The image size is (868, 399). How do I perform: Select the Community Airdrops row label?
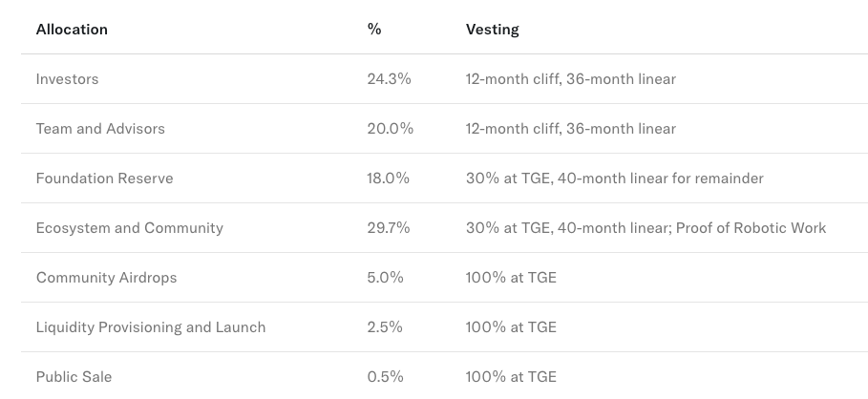coord(106,278)
